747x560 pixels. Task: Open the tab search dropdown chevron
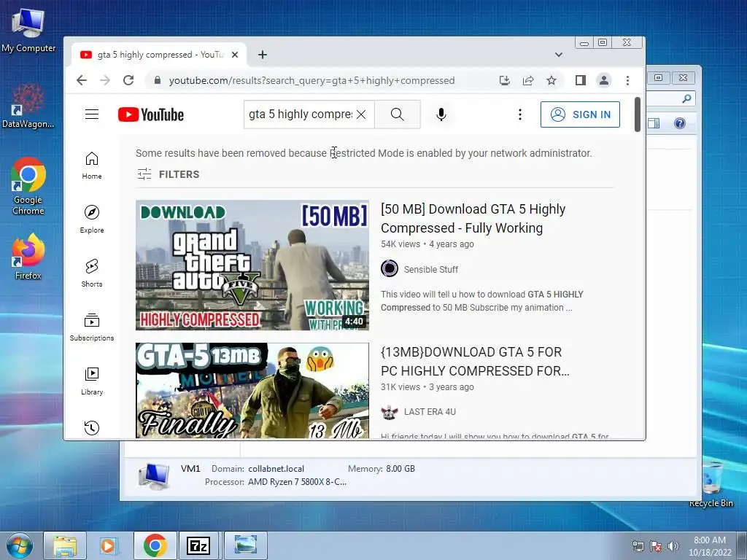(558, 55)
